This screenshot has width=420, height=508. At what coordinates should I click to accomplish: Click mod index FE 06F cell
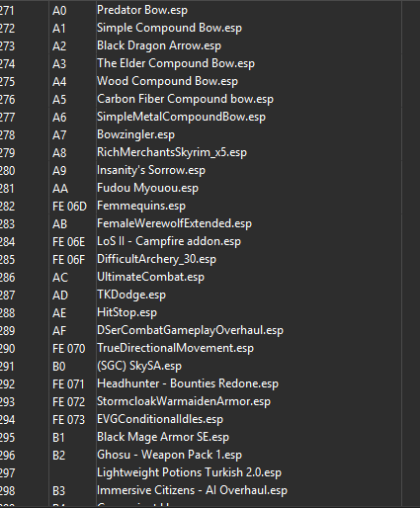(68, 260)
